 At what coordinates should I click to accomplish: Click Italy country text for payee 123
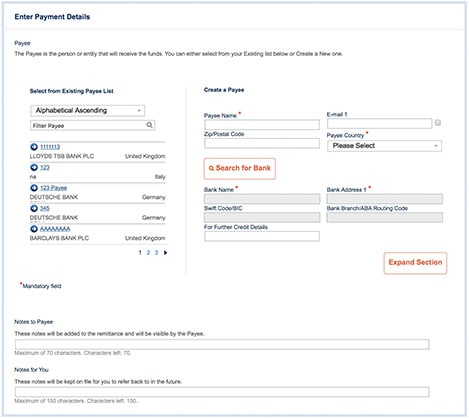point(160,177)
